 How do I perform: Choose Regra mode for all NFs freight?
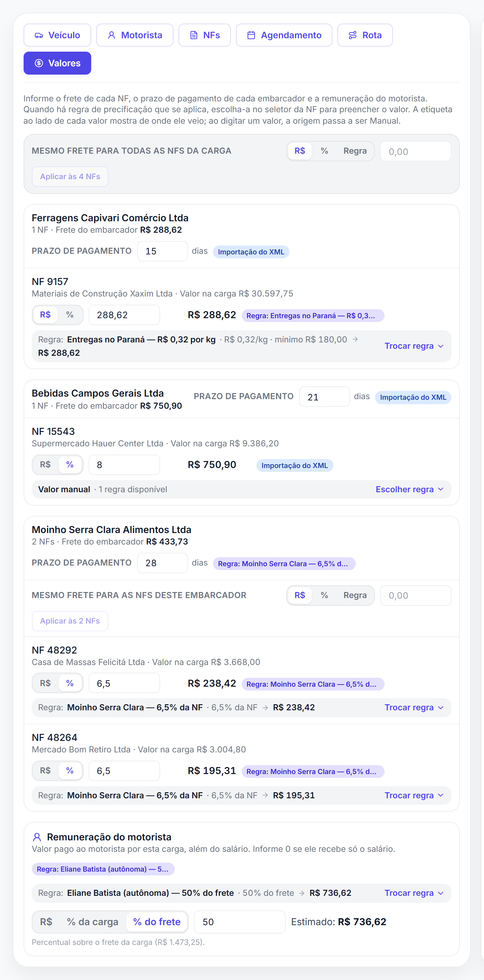(355, 151)
